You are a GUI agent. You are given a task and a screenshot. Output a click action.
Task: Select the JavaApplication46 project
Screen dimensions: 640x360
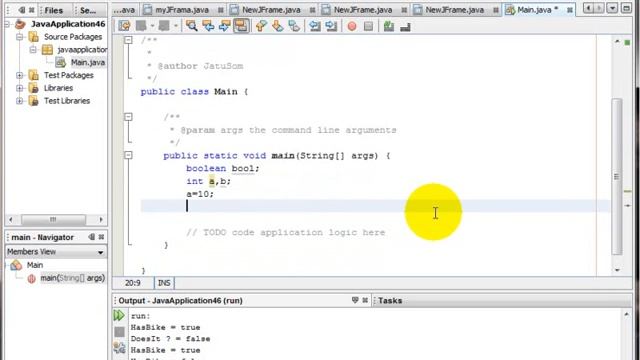tap(68, 24)
